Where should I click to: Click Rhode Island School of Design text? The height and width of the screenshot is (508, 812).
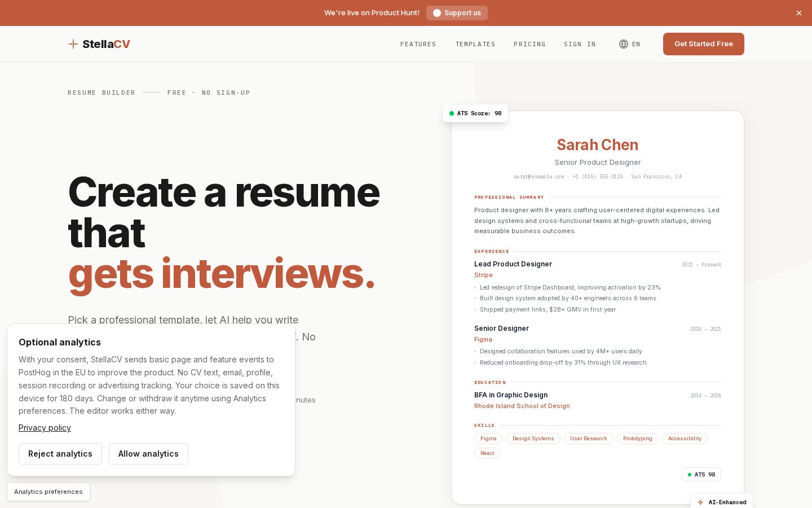pos(522,406)
